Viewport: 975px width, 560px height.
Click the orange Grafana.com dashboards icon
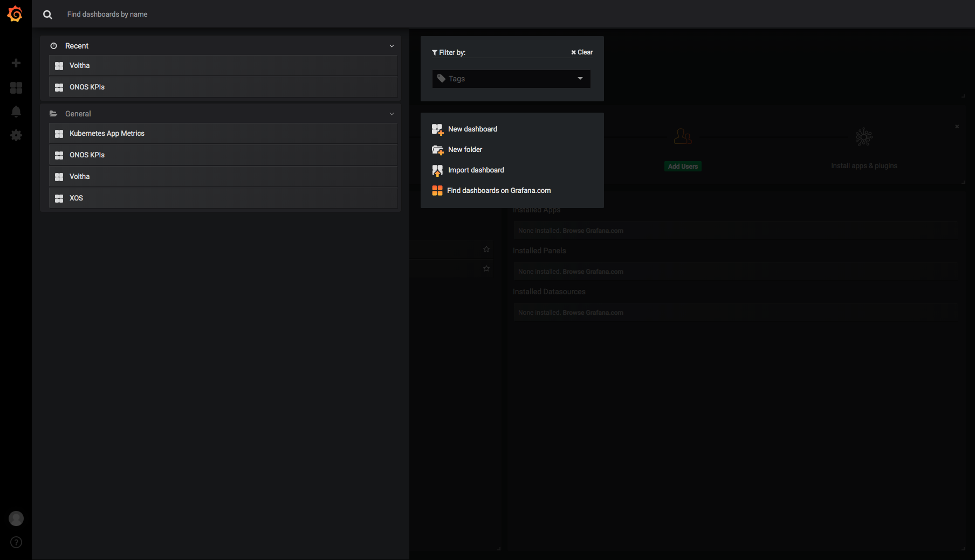437,191
